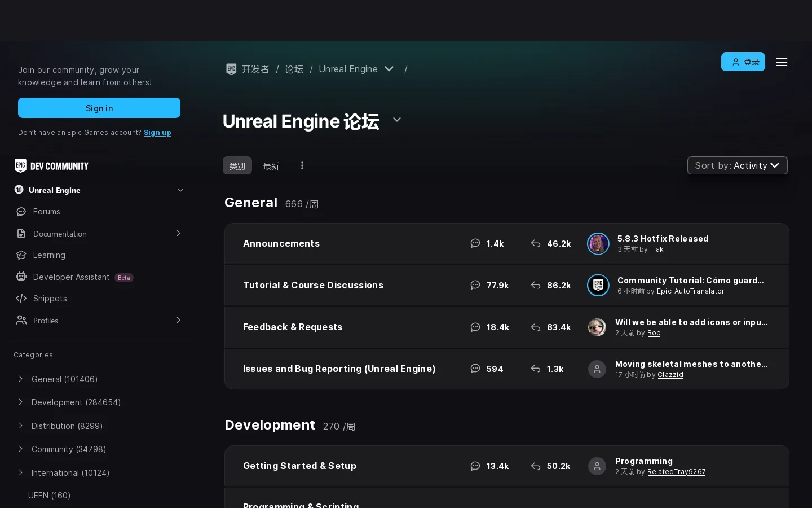Expand the Unreal Engine breadcrumb dropdown
The width and height of the screenshot is (812, 508).
coord(389,69)
